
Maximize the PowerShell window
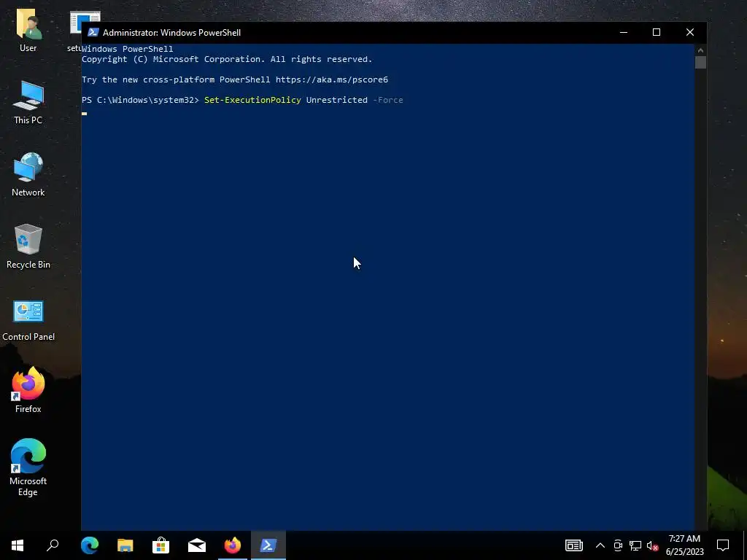pyautogui.click(x=657, y=32)
